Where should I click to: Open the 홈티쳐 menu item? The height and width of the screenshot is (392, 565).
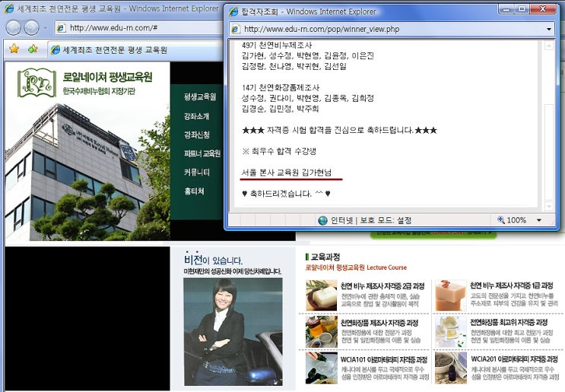point(194,191)
